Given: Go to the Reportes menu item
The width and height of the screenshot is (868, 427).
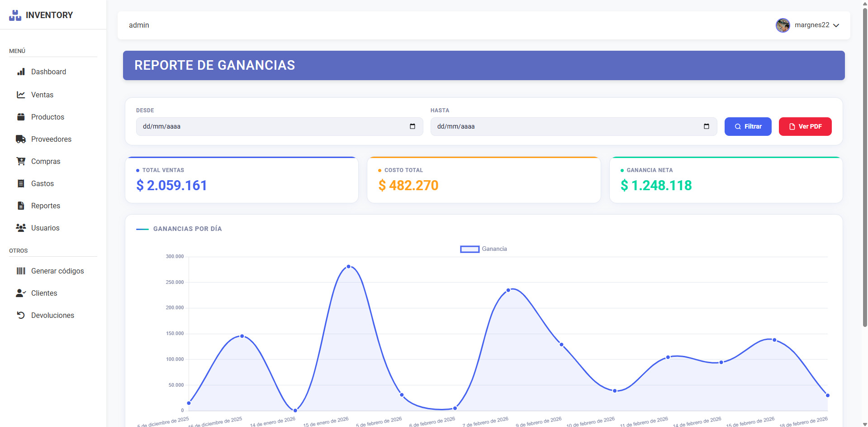Looking at the screenshot, I should tap(45, 206).
